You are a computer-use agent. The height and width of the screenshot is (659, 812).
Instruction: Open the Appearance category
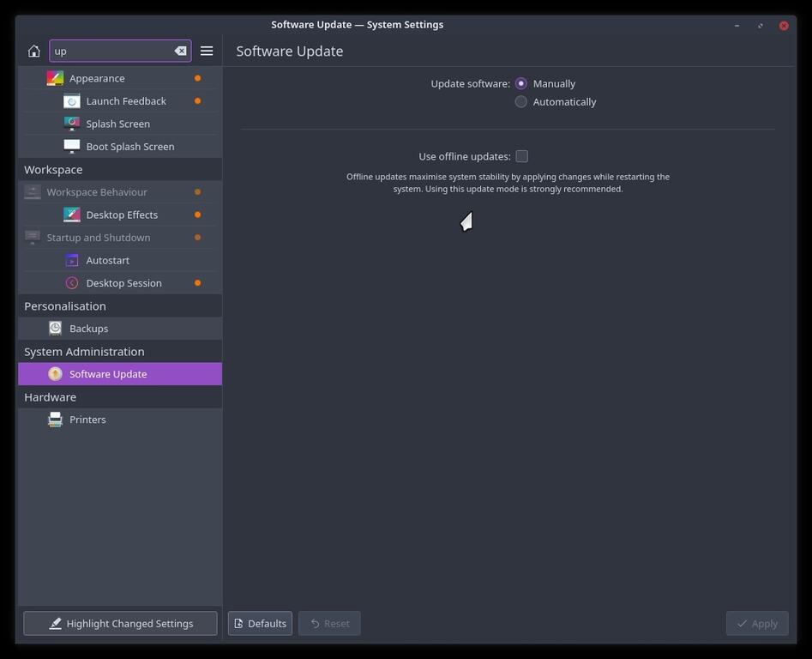coord(97,78)
